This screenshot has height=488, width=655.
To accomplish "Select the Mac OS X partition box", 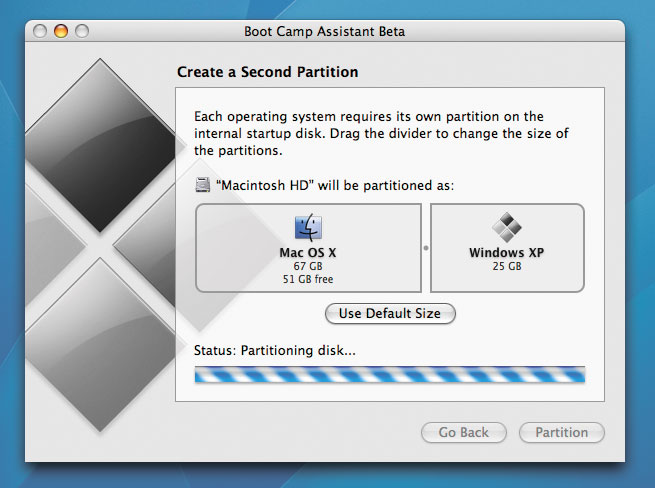I will tap(308, 248).
